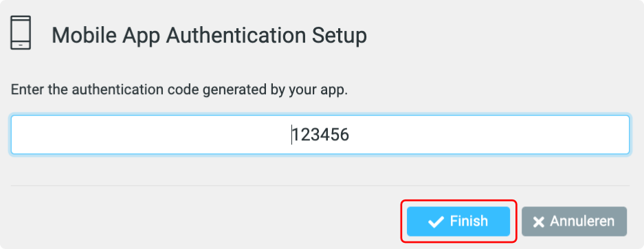Click the Mobile App Authentication Setup heading
This screenshot has width=644, height=249.
[x=209, y=36]
